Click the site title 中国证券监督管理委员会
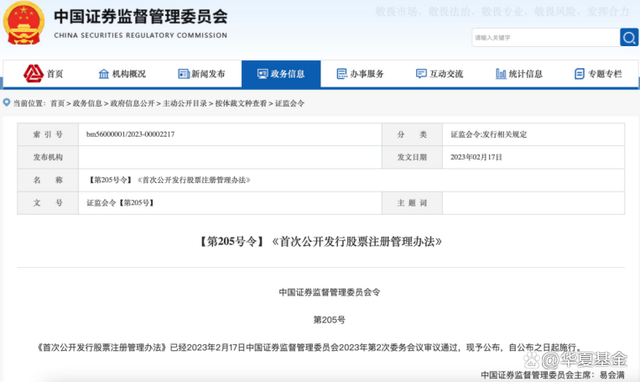This screenshot has height=382, width=640. point(141,16)
